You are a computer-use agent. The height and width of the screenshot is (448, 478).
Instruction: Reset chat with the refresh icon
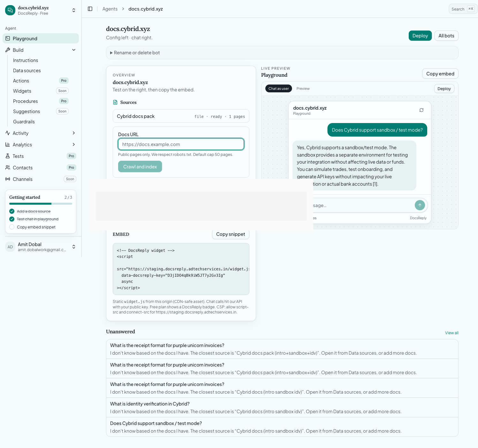421,110
